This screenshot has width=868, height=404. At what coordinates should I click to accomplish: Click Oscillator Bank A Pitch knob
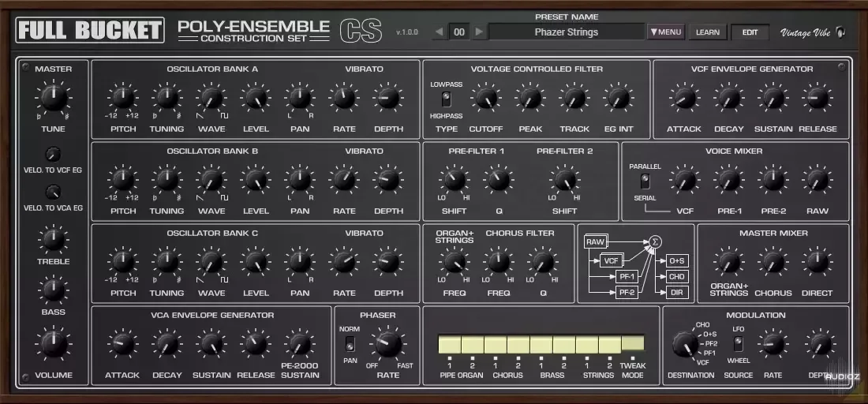coord(123,98)
